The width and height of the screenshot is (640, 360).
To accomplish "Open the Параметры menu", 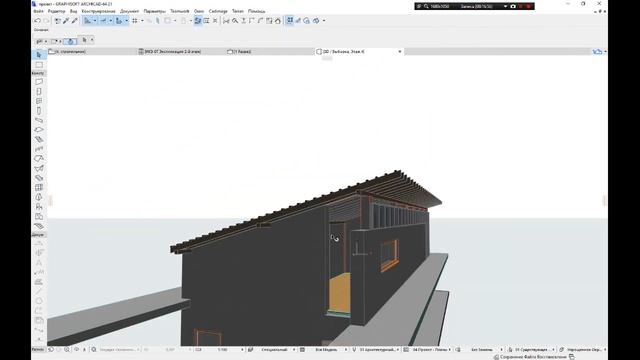I will pyautogui.click(x=155, y=11).
